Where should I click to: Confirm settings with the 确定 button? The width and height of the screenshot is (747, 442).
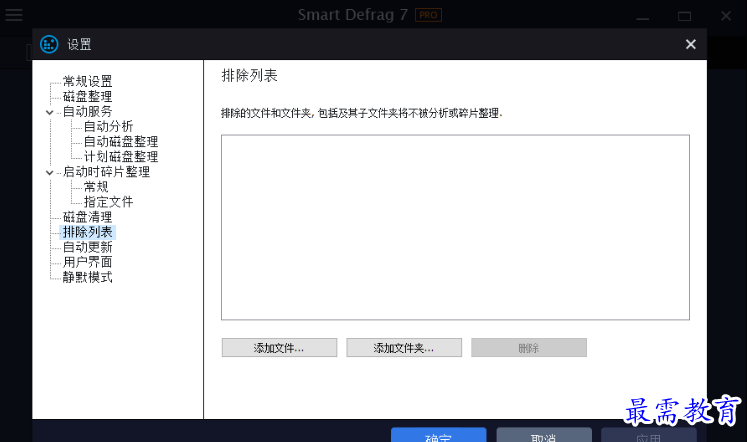[438, 435]
